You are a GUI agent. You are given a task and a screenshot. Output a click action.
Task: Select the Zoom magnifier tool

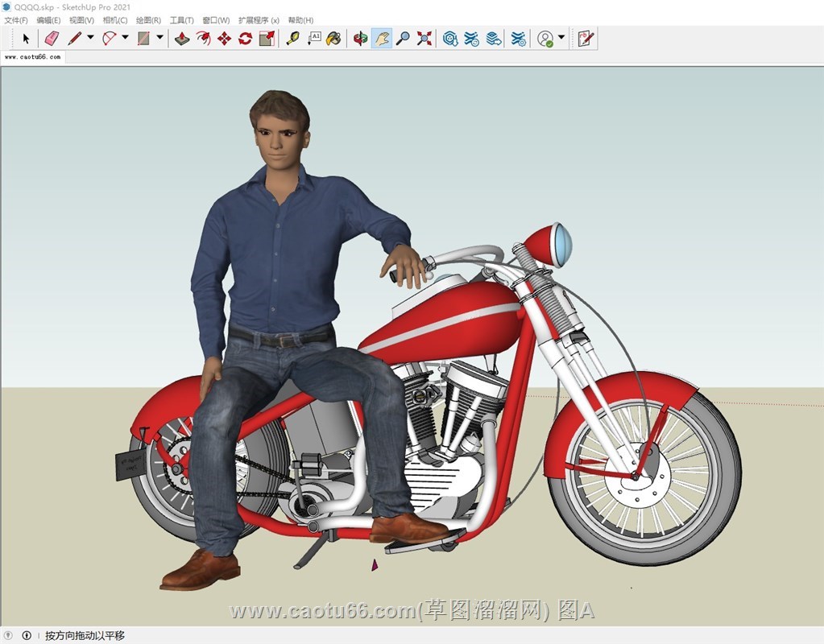[403, 39]
